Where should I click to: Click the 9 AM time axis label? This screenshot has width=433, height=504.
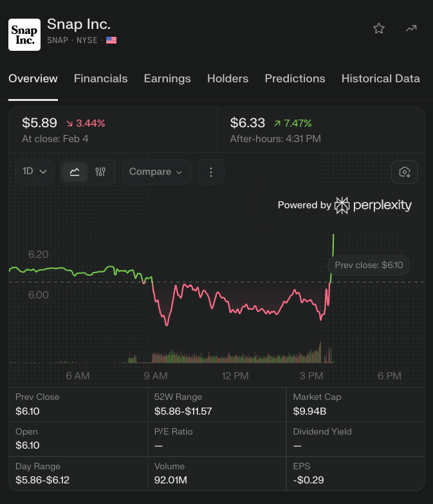point(156,375)
